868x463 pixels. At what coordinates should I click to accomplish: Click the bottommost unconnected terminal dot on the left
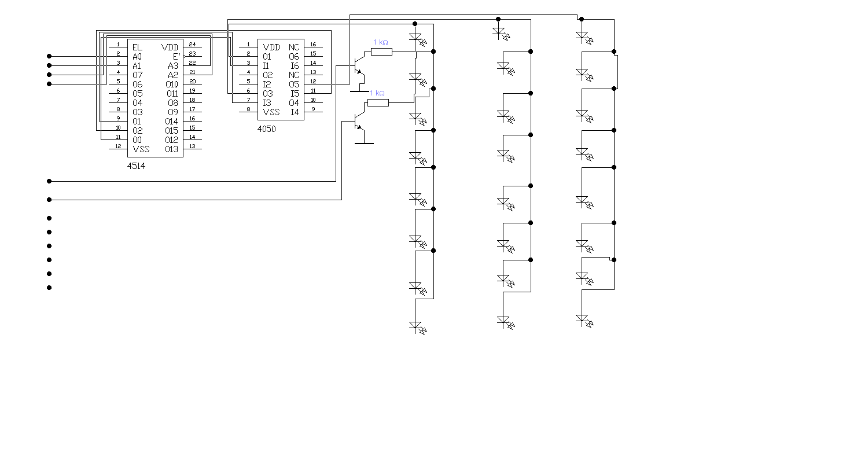(x=49, y=288)
